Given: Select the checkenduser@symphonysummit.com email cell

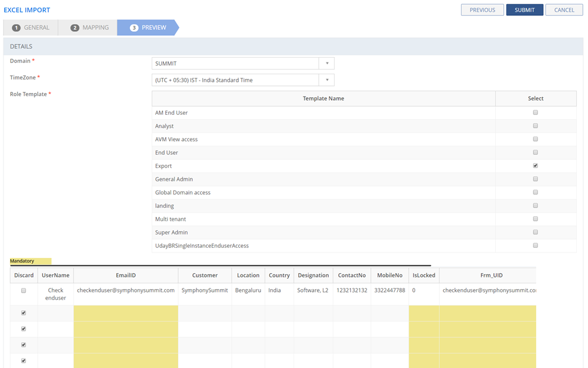Looking at the screenshot, I should pyautogui.click(x=126, y=290).
